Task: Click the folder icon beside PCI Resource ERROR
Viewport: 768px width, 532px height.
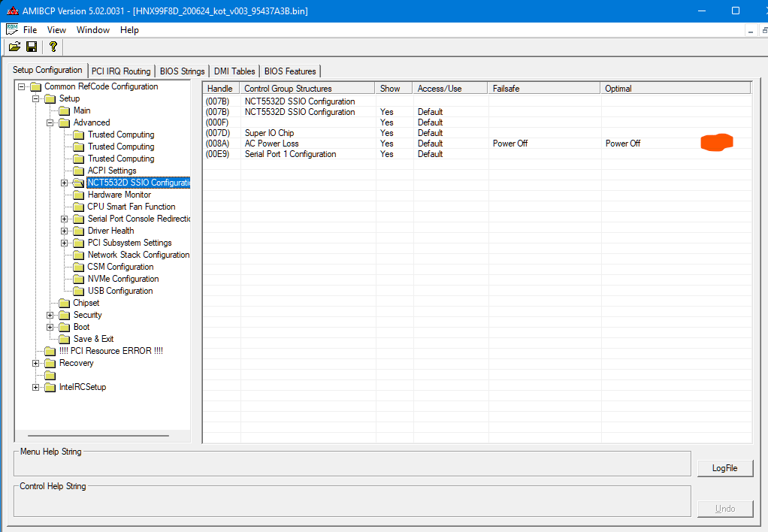Action: 50,351
